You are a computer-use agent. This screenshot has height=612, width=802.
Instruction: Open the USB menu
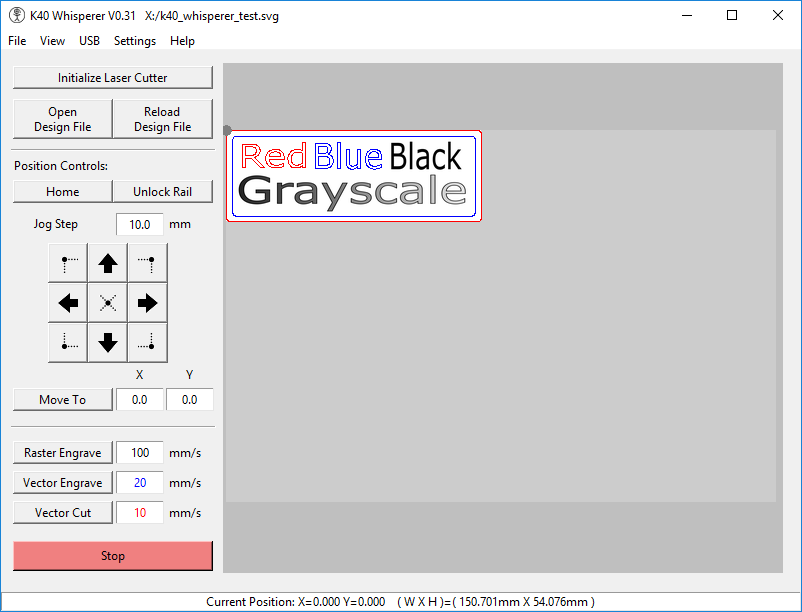(x=89, y=41)
